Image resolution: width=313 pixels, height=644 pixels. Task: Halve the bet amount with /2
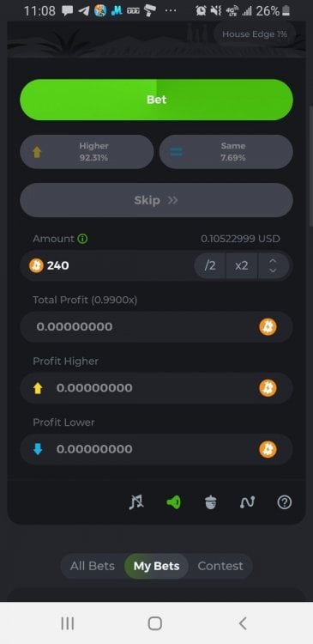tap(209, 265)
